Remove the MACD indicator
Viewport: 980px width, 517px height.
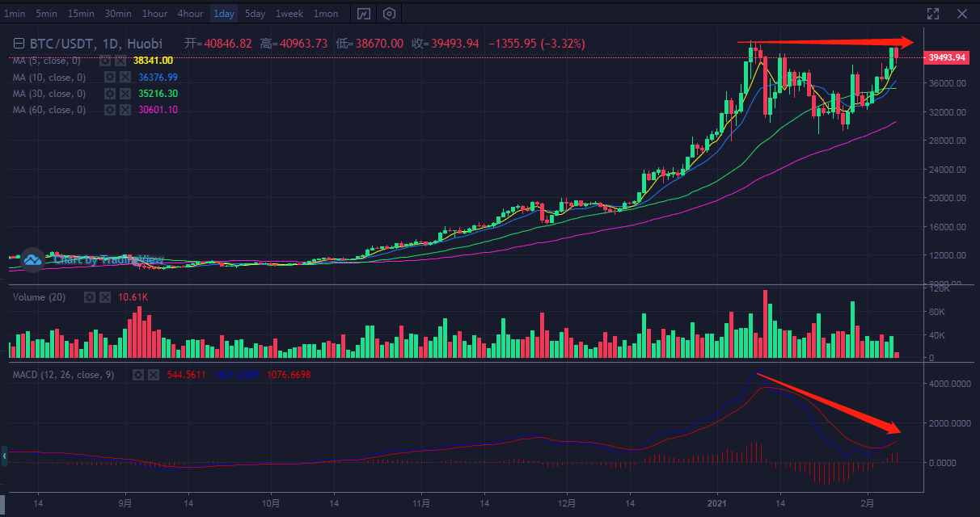(x=154, y=375)
